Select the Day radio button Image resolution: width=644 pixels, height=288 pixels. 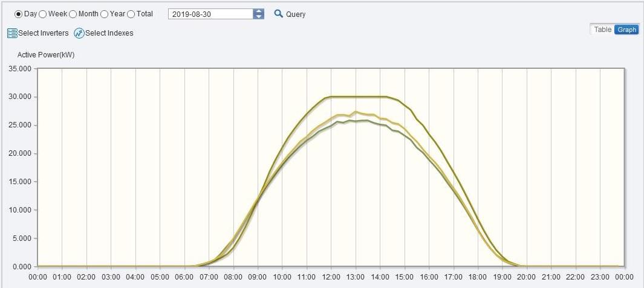click(19, 14)
